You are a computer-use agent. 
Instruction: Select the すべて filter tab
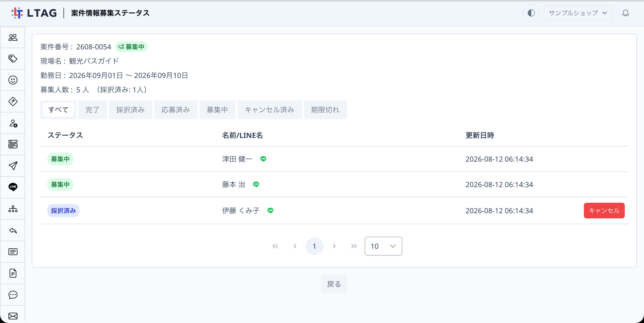pos(58,110)
